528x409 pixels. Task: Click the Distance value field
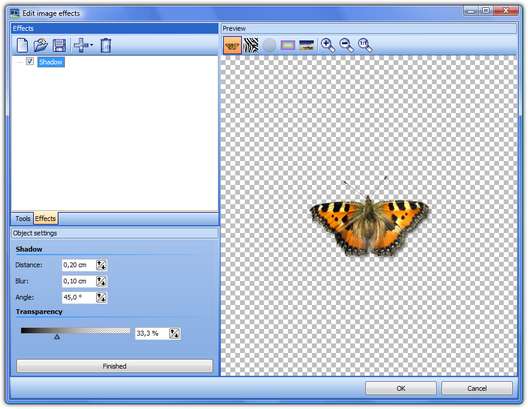coord(79,265)
